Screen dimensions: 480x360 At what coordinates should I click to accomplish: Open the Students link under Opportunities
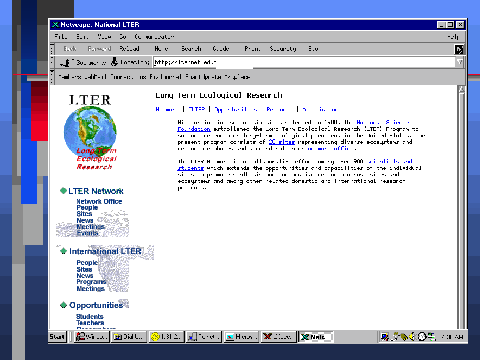(x=90, y=316)
